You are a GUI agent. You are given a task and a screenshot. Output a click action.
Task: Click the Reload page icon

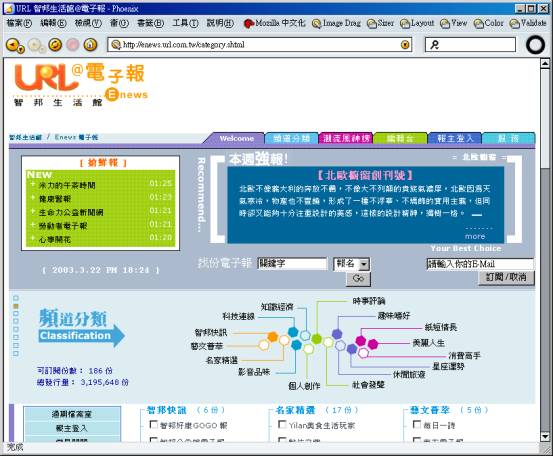pos(55,45)
